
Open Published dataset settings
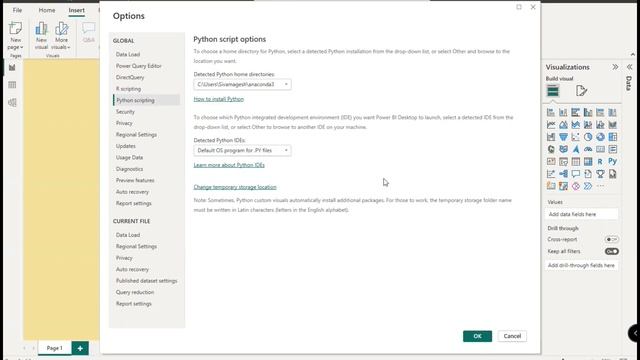tap(147, 281)
